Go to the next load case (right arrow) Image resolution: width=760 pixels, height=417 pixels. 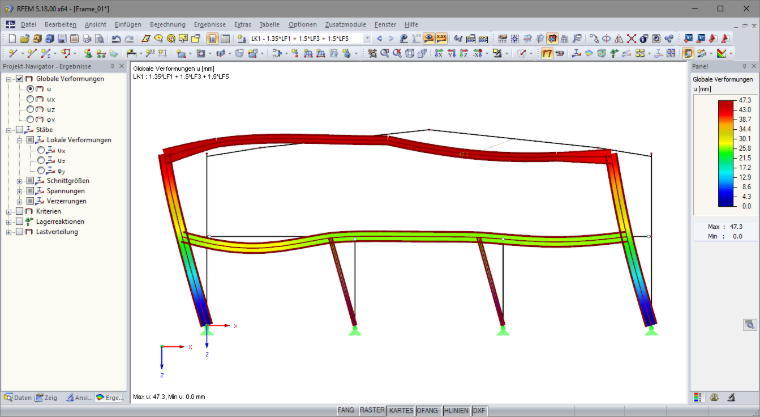(391, 38)
